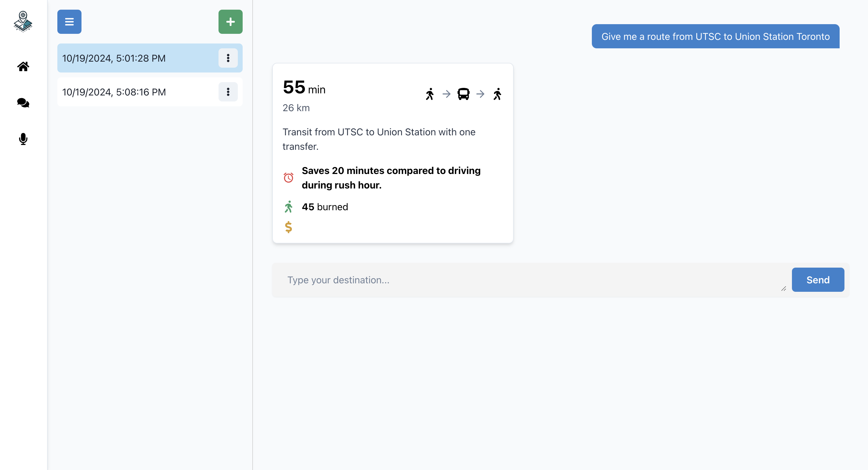Activate the microphone voice input icon
The width and height of the screenshot is (868, 470).
(23, 139)
